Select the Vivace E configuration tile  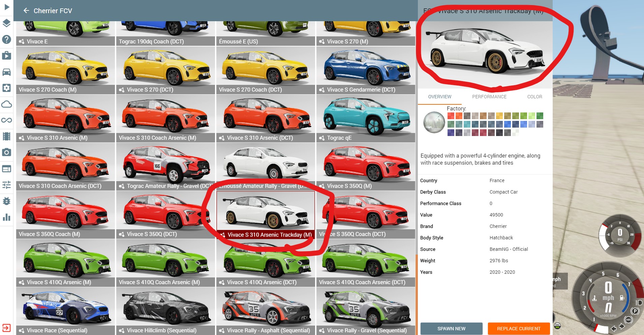coord(65,33)
